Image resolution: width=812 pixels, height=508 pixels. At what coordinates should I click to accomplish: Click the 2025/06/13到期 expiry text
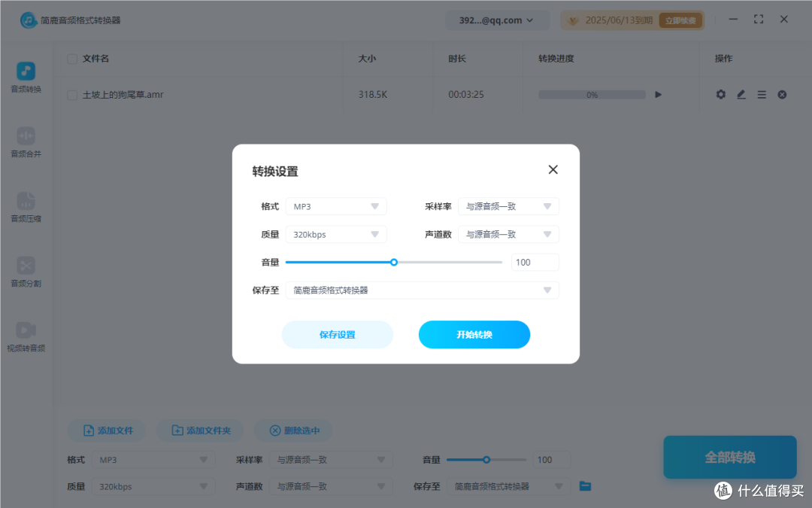pyautogui.click(x=619, y=20)
